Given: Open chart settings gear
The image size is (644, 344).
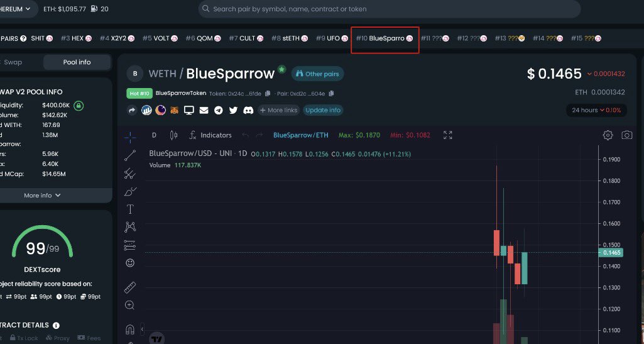Looking at the screenshot, I should 608,135.
